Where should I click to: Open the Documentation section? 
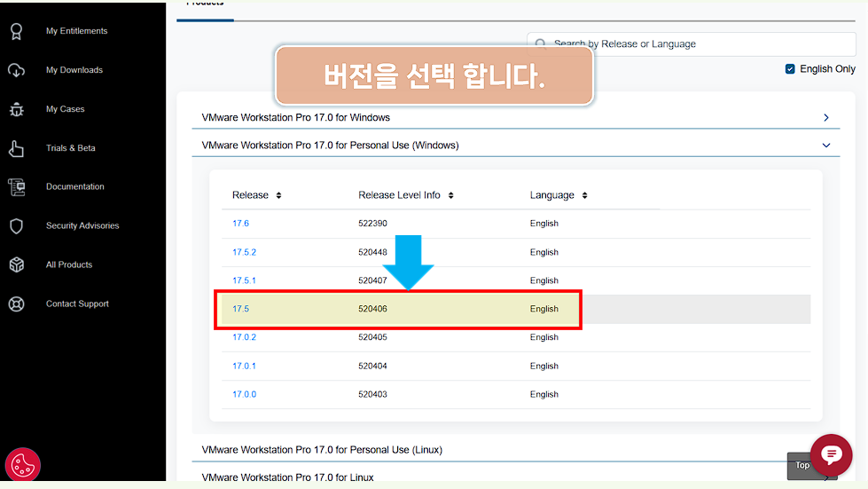pyautogui.click(x=75, y=186)
